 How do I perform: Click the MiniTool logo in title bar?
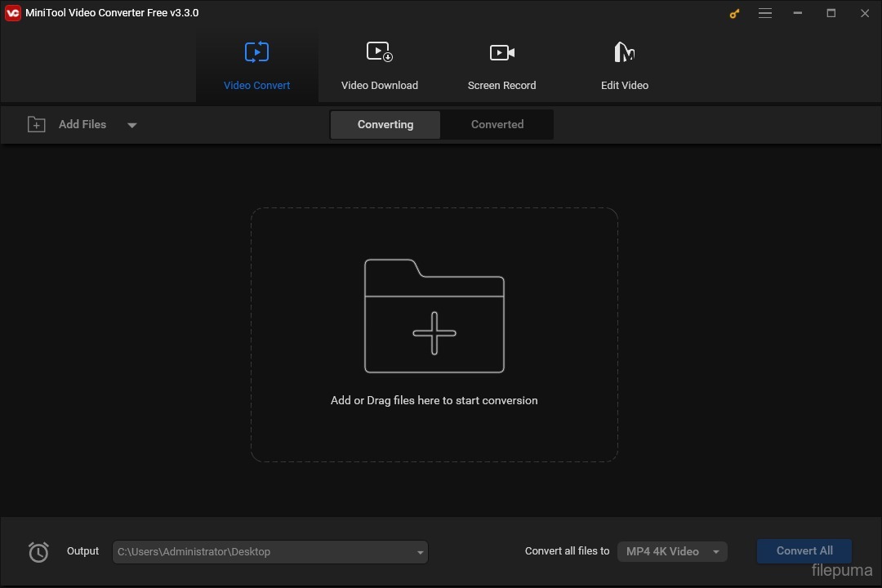[12, 12]
